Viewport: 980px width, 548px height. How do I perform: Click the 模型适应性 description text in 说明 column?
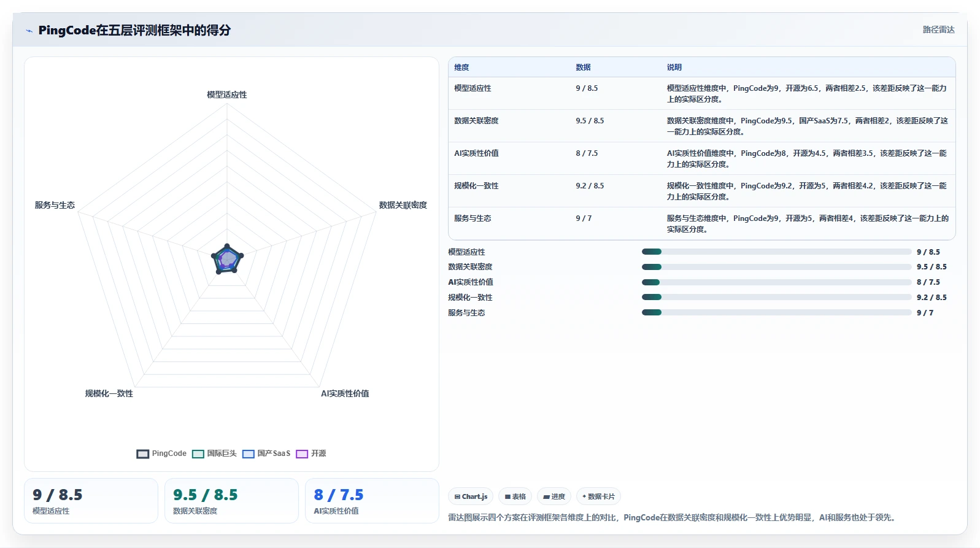pyautogui.click(x=807, y=94)
